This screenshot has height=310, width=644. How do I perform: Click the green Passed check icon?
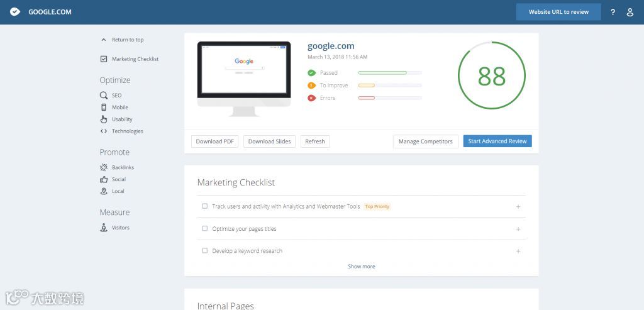pos(312,73)
